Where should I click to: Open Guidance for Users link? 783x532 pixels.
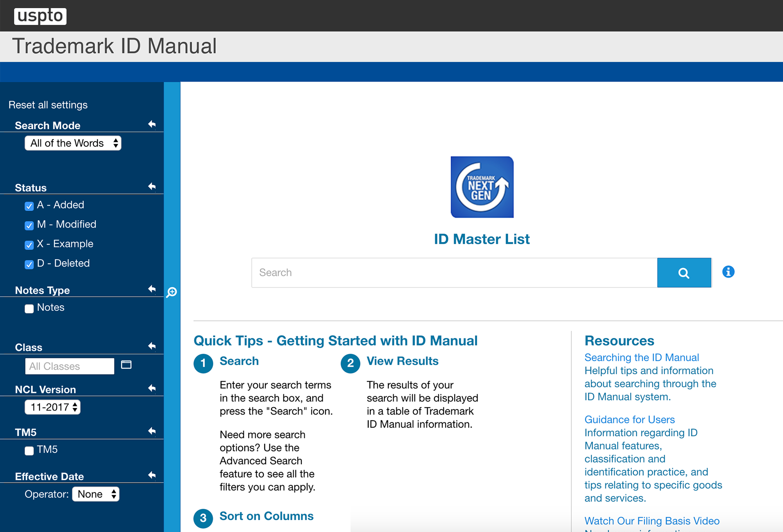point(630,419)
